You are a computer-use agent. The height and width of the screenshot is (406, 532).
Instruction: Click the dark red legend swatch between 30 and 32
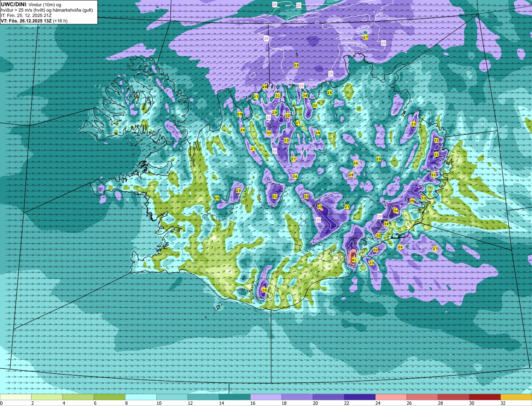click(485, 397)
